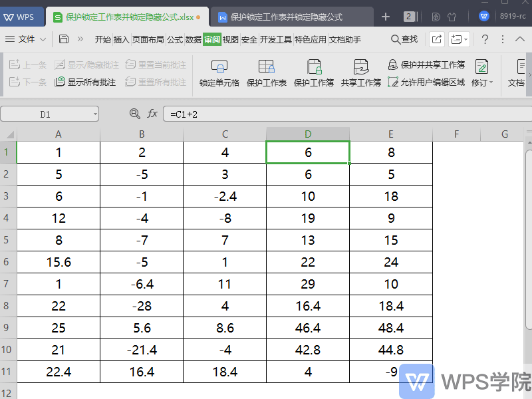Click 允许用户编辑区域 button
The height and width of the screenshot is (399, 532).
coord(426,82)
